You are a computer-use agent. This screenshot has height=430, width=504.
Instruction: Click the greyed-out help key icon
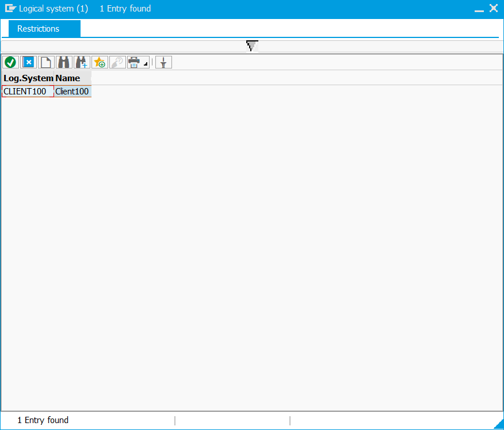[x=117, y=62]
